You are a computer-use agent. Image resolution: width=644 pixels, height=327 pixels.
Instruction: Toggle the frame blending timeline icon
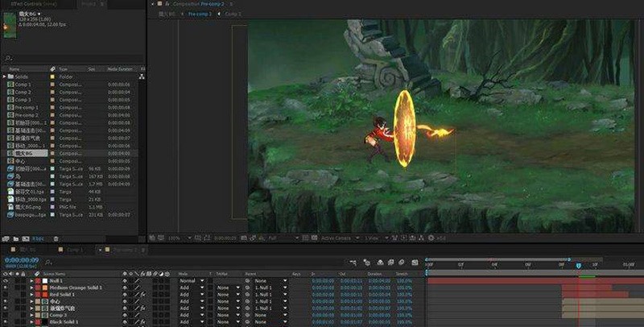click(x=391, y=262)
